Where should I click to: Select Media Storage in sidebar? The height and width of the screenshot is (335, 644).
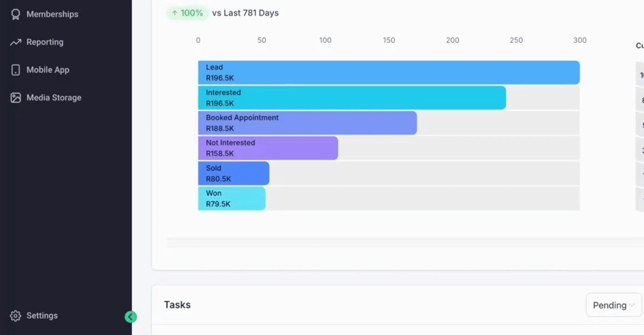(x=53, y=98)
